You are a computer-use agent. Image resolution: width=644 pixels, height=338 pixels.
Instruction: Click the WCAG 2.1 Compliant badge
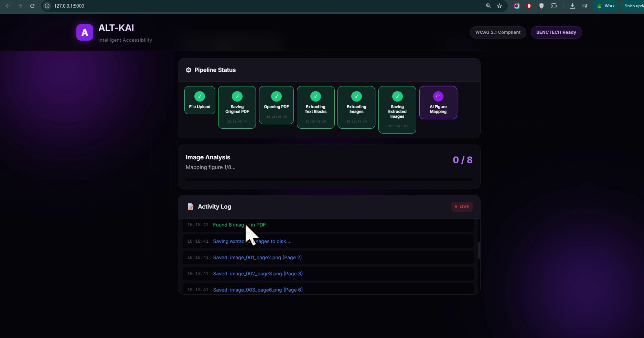click(x=498, y=32)
